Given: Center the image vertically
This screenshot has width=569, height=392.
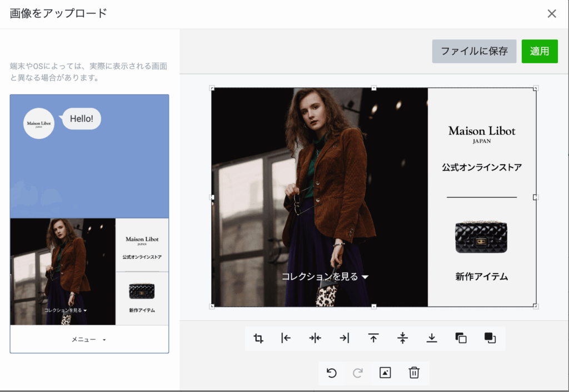Looking at the screenshot, I should [x=403, y=338].
